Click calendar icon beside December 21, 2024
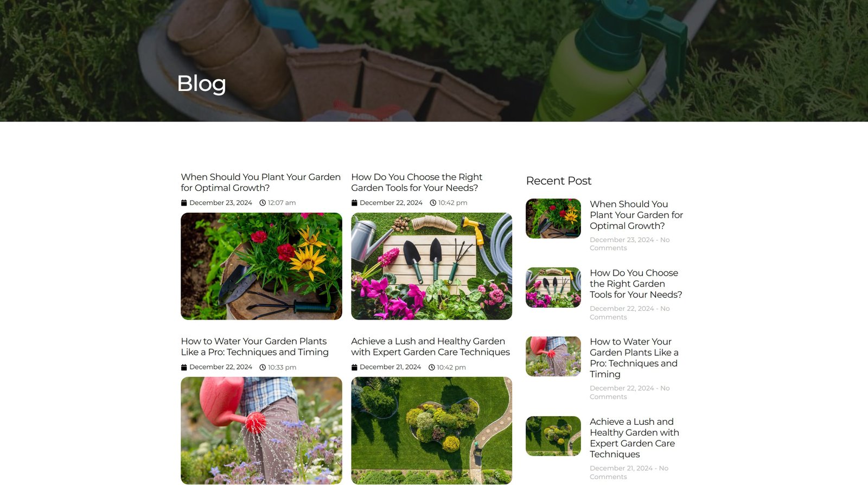The width and height of the screenshot is (868, 485). click(x=354, y=367)
